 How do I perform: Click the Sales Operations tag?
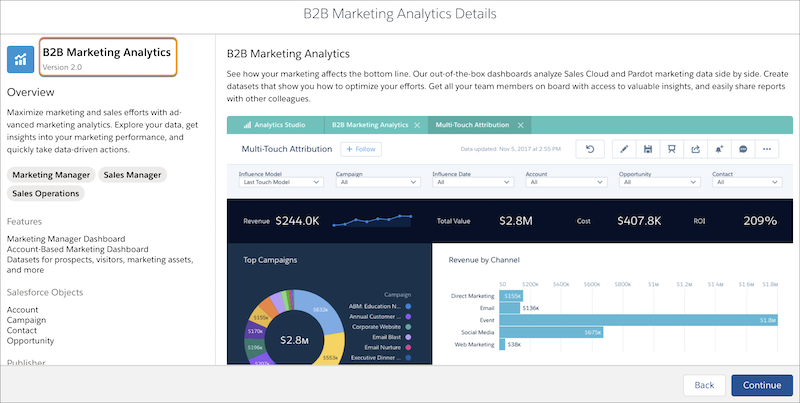(45, 193)
